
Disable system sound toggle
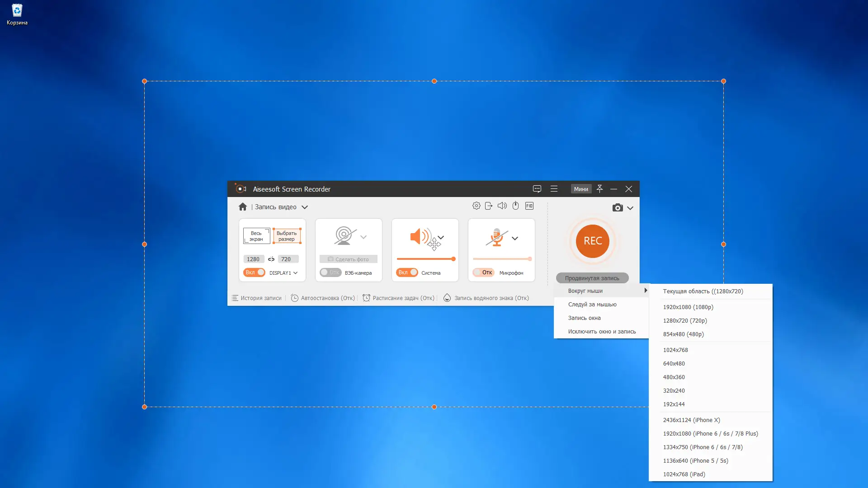tap(407, 272)
